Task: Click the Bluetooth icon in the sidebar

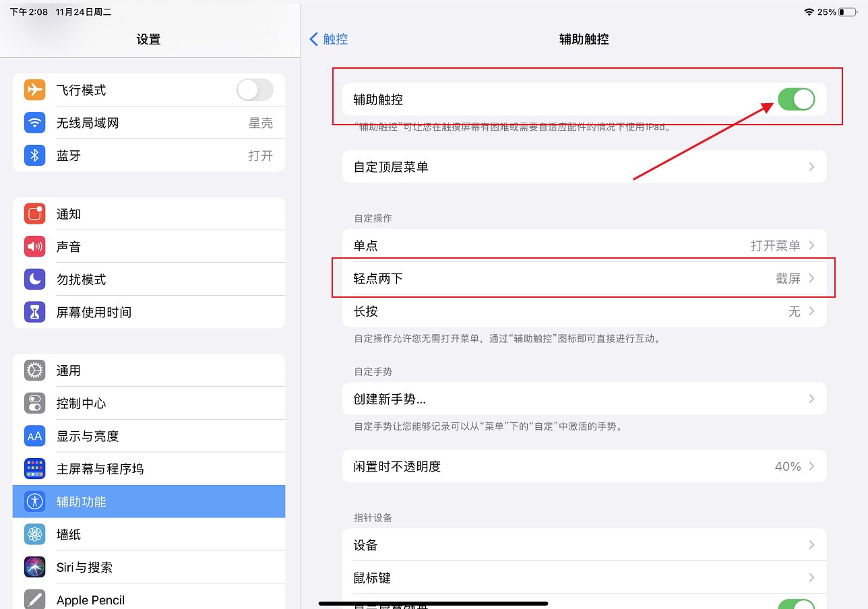Action: [x=34, y=155]
